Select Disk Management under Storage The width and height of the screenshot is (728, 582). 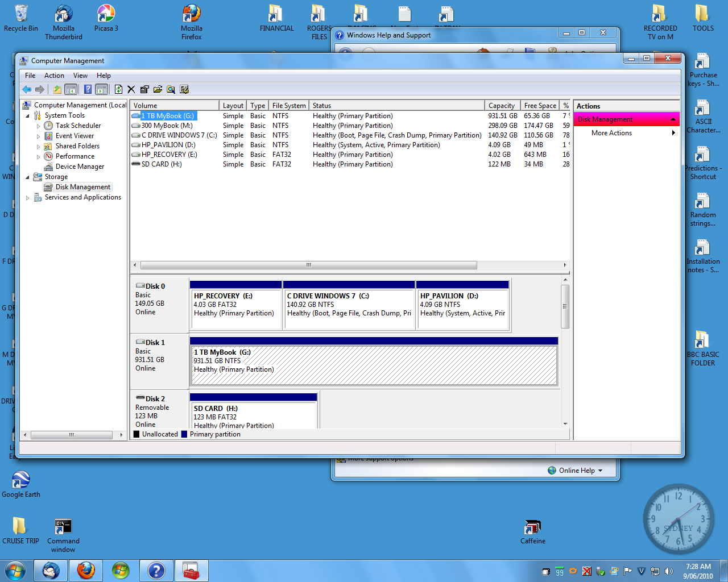point(83,187)
